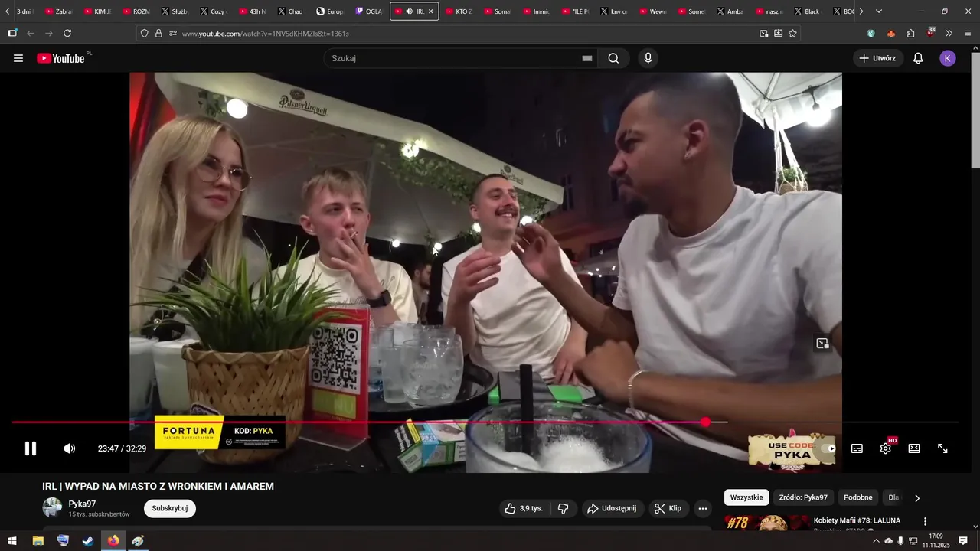Viewport: 980px width, 551px height.
Task: Start voice search with microphone icon
Action: [648, 58]
